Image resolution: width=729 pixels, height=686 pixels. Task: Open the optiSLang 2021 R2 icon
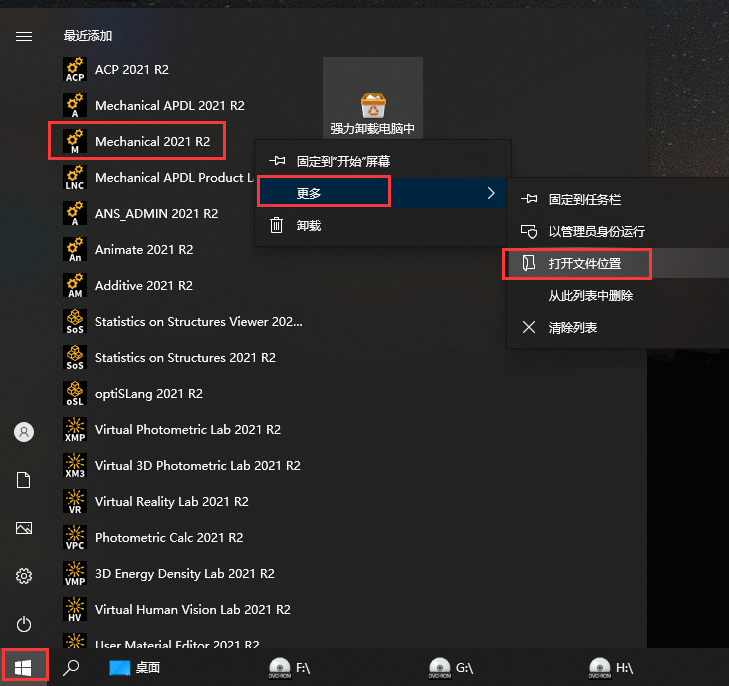point(75,394)
